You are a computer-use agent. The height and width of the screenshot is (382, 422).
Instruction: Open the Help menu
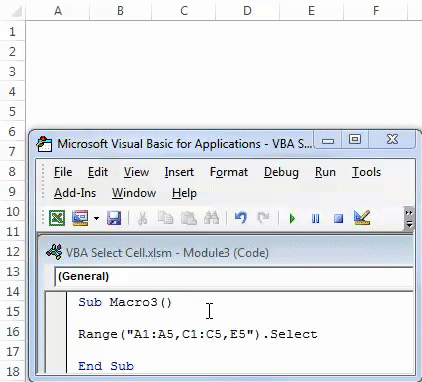tap(184, 193)
